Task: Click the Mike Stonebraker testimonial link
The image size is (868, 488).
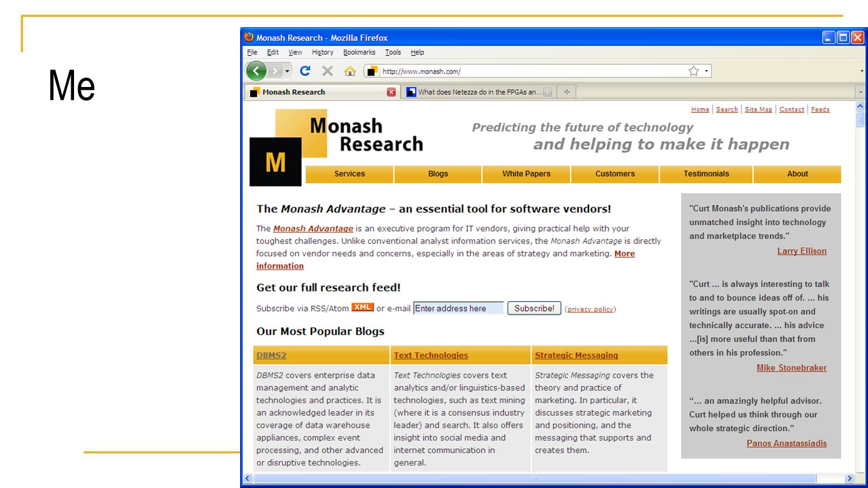Action: point(792,368)
